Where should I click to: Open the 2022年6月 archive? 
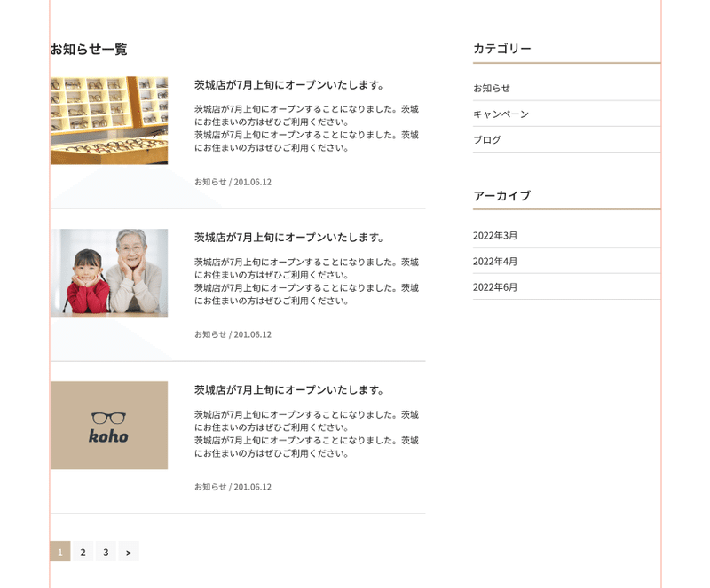[x=495, y=287]
